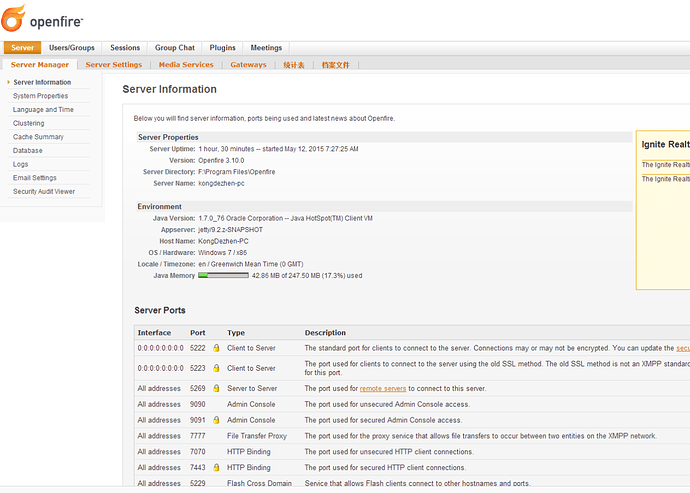Click the Flash Cross Domain type cell

click(x=259, y=483)
